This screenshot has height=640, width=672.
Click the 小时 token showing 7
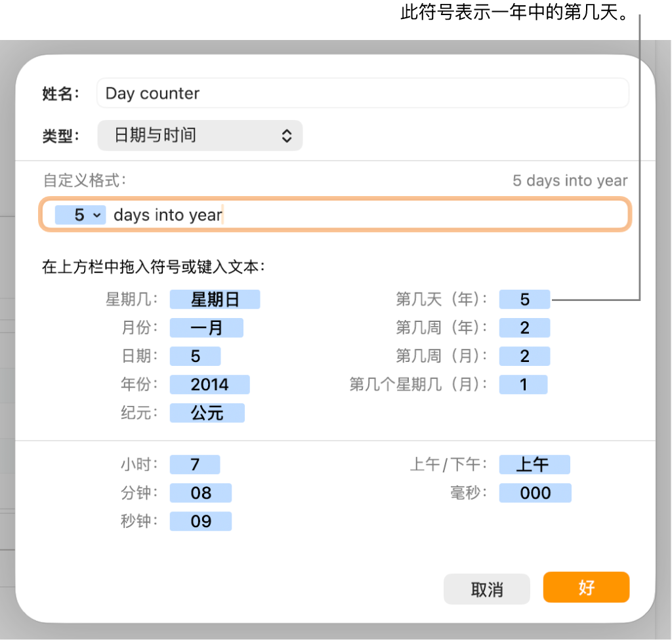tap(194, 464)
